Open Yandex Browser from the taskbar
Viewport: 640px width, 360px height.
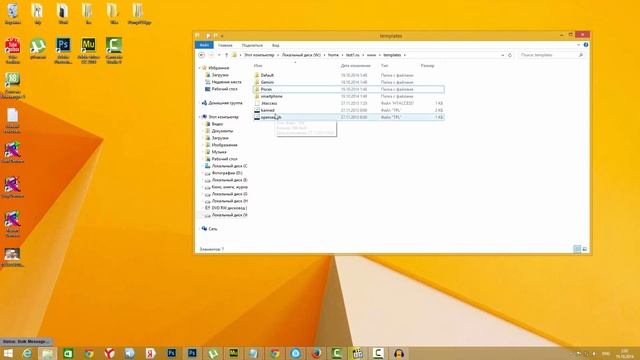point(109,353)
